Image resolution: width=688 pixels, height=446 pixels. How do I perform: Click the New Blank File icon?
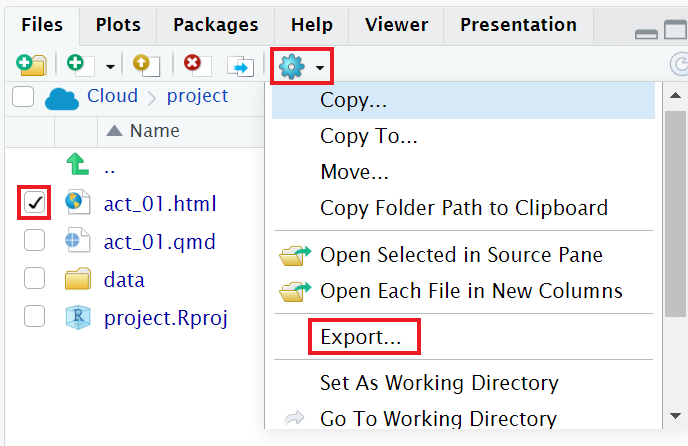click(77, 66)
